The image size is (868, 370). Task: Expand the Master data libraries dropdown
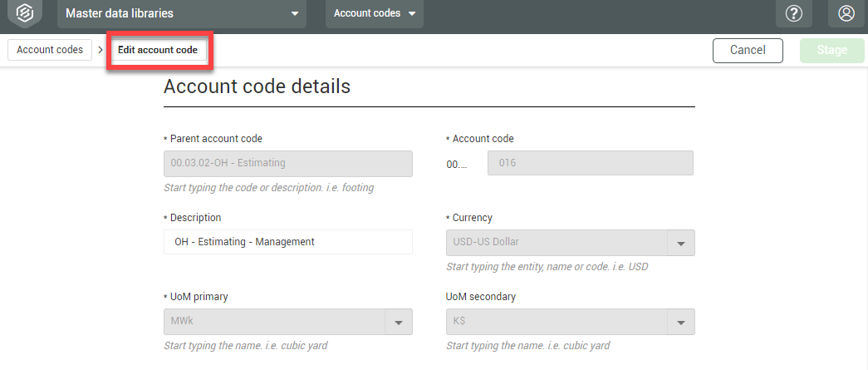(x=182, y=13)
